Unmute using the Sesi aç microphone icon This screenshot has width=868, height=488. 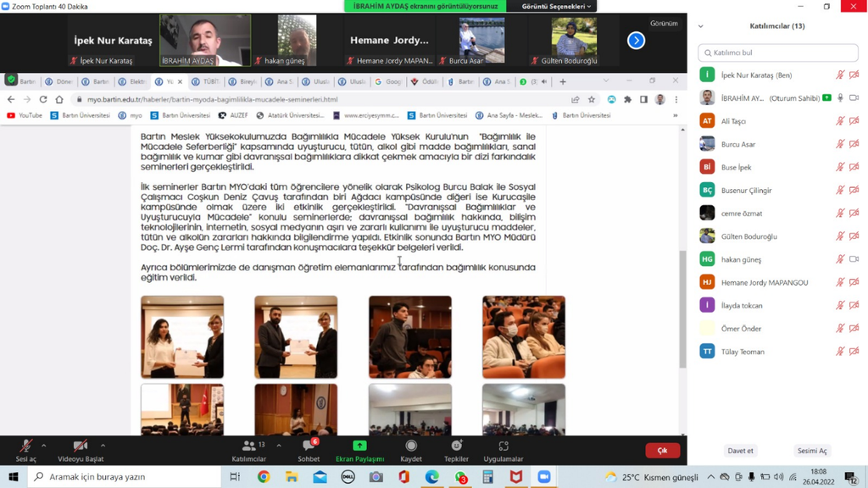[x=25, y=446]
